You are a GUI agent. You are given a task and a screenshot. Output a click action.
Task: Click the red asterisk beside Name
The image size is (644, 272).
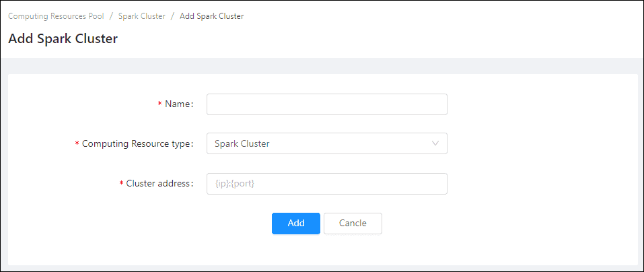coord(160,105)
